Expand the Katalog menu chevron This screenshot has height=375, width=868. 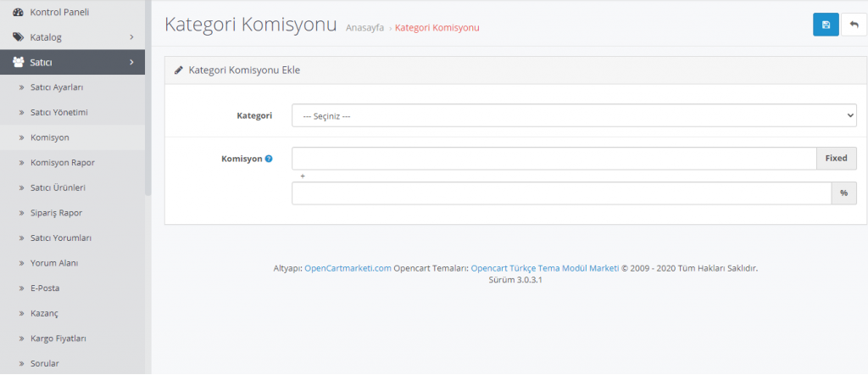pos(131,37)
